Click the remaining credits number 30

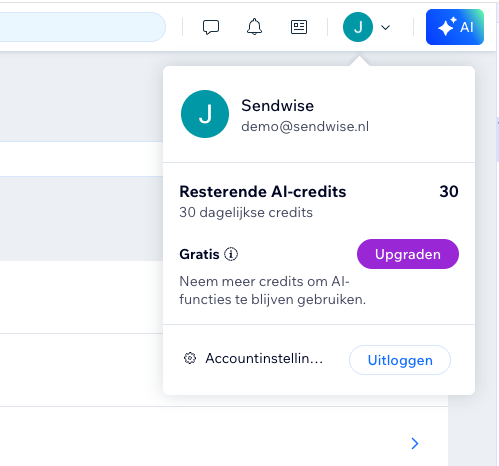click(x=449, y=192)
